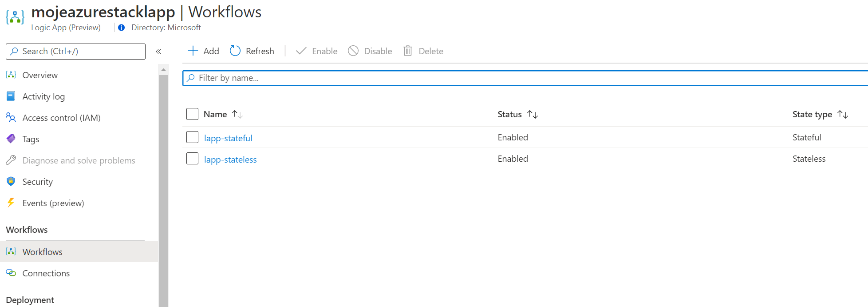Click the sidebar scrollbar up arrow
The height and width of the screenshot is (307, 868).
click(x=163, y=70)
